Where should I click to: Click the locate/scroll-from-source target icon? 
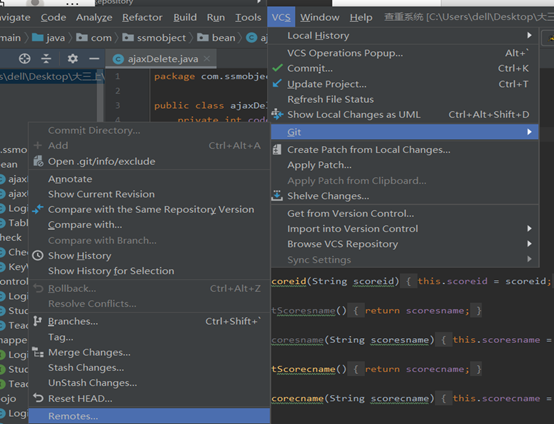pos(24,59)
